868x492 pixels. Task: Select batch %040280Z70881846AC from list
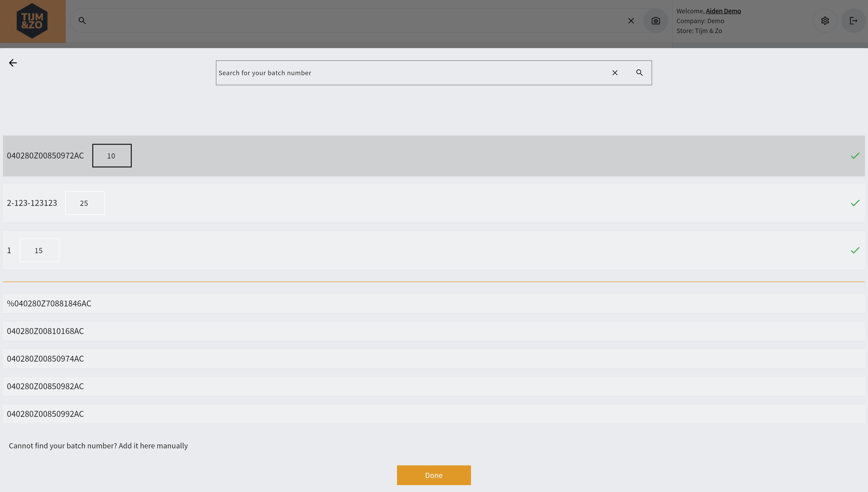pyautogui.click(x=49, y=303)
